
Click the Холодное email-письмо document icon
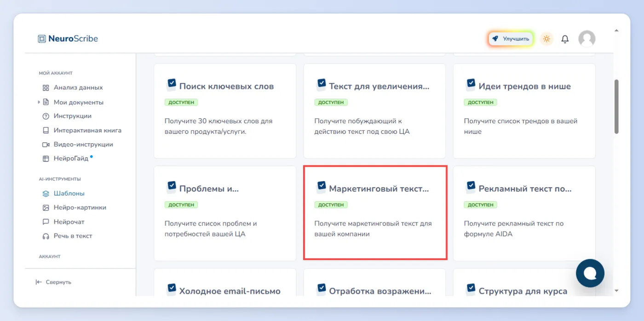171,289
